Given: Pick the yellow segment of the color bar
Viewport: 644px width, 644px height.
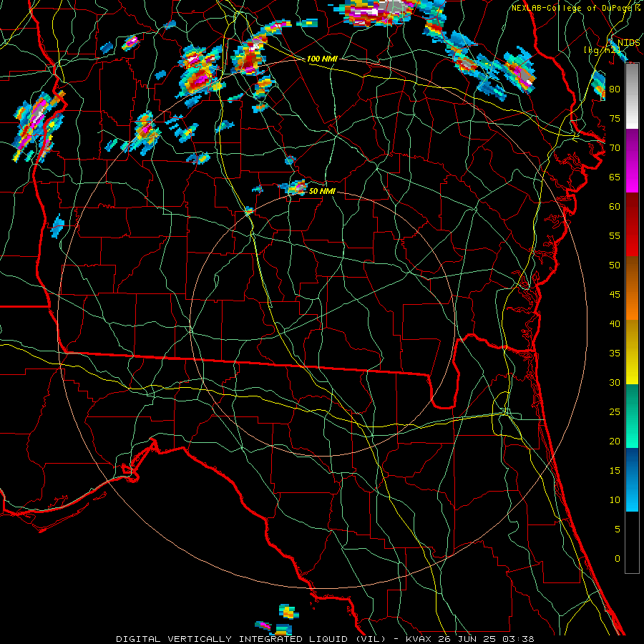Looking at the screenshot, I should [x=632, y=352].
